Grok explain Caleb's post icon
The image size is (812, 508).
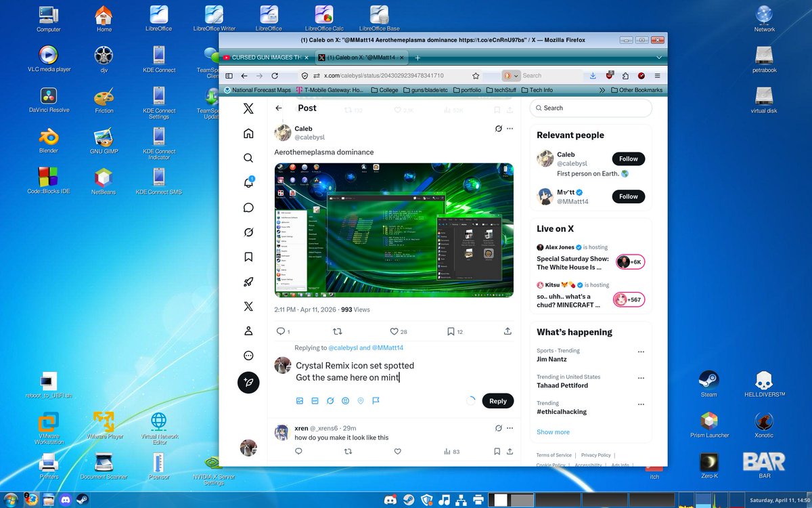coord(498,128)
